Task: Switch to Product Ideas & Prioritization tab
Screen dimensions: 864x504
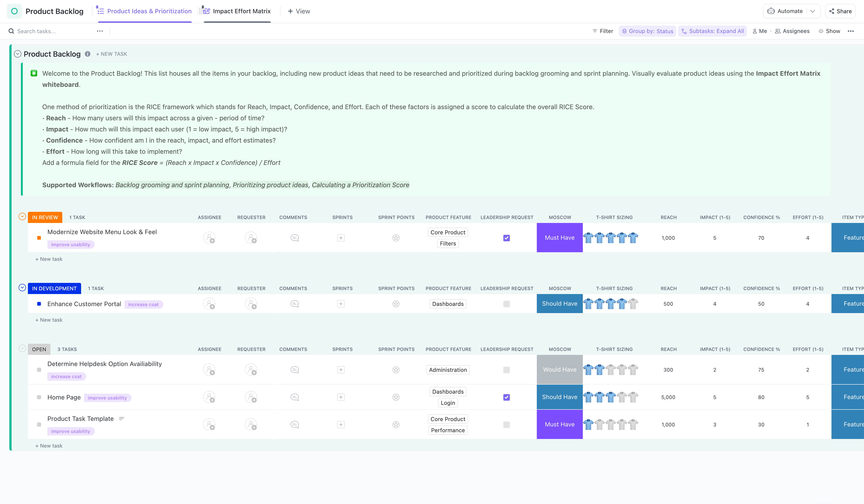Action: tap(145, 11)
